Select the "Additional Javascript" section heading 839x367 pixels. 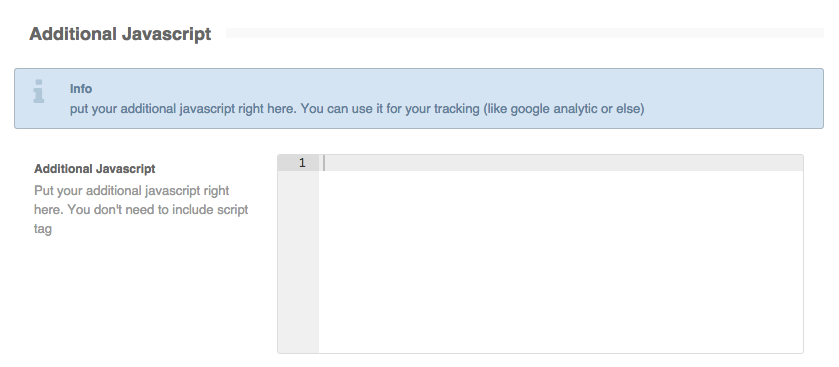click(120, 34)
